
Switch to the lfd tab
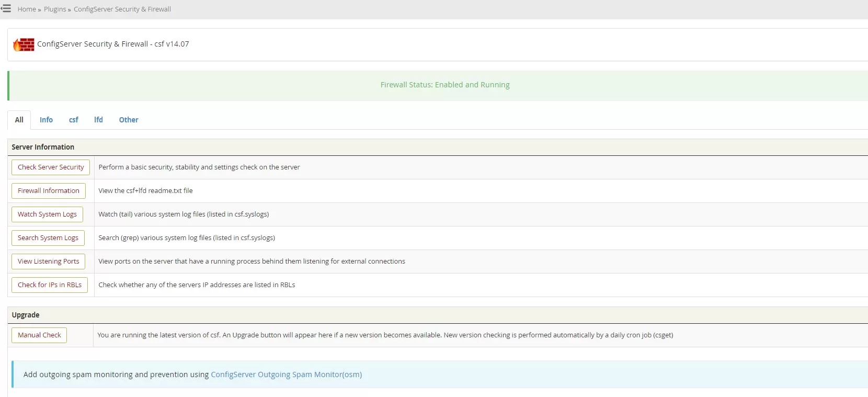pyautogui.click(x=98, y=120)
